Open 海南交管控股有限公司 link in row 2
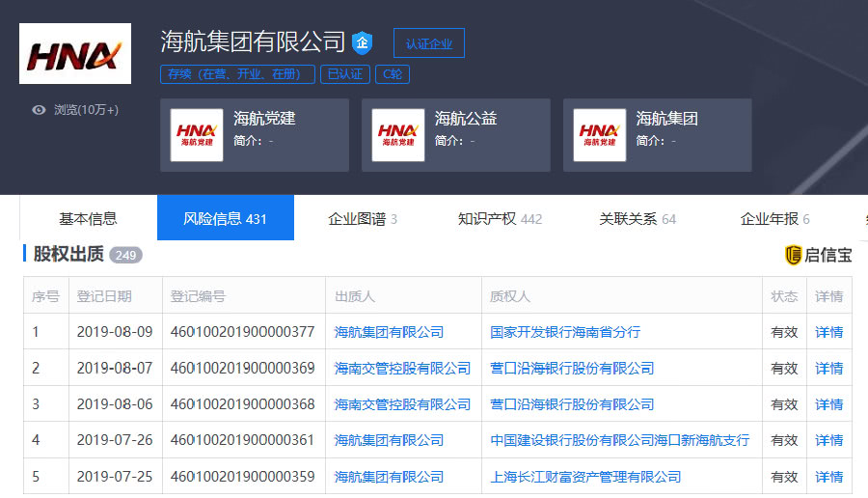This screenshot has height=498, width=868. tap(402, 368)
